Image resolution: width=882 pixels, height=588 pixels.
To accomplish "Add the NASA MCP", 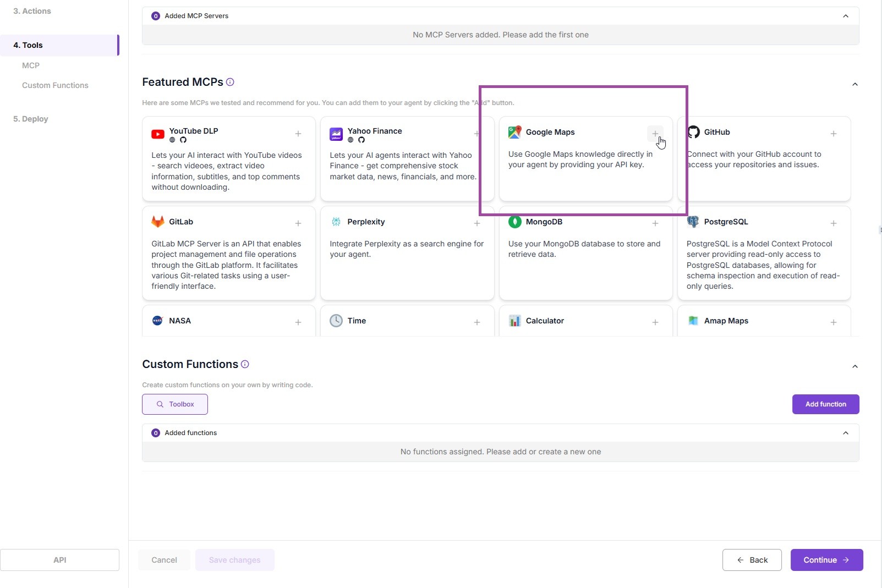I will (298, 322).
